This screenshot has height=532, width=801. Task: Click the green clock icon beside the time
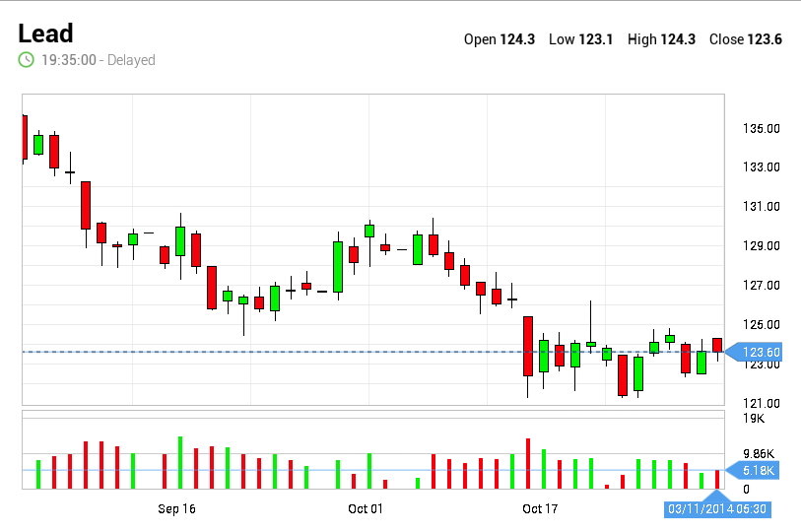pyautogui.click(x=26, y=60)
